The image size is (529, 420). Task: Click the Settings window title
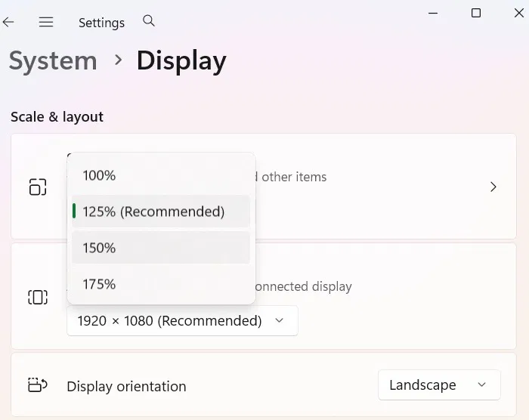pyautogui.click(x=101, y=23)
